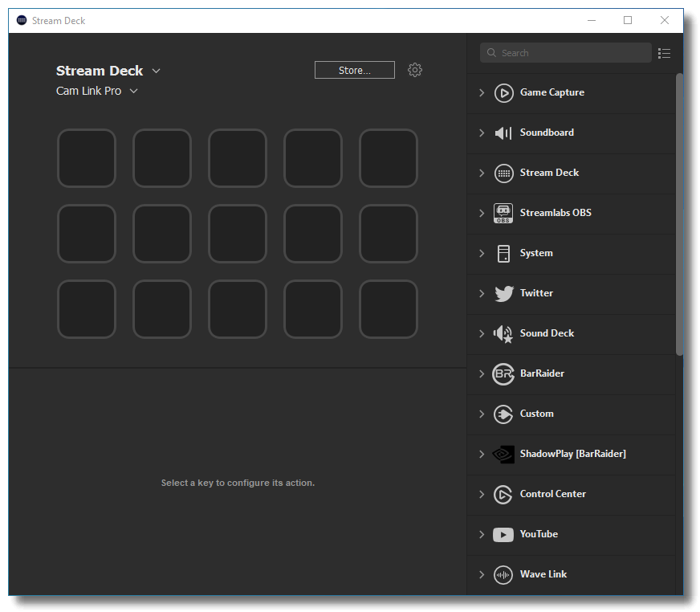This screenshot has height=612, width=700.
Task: Expand the Stream Deck actions chevron
Action: pos(482,173)
